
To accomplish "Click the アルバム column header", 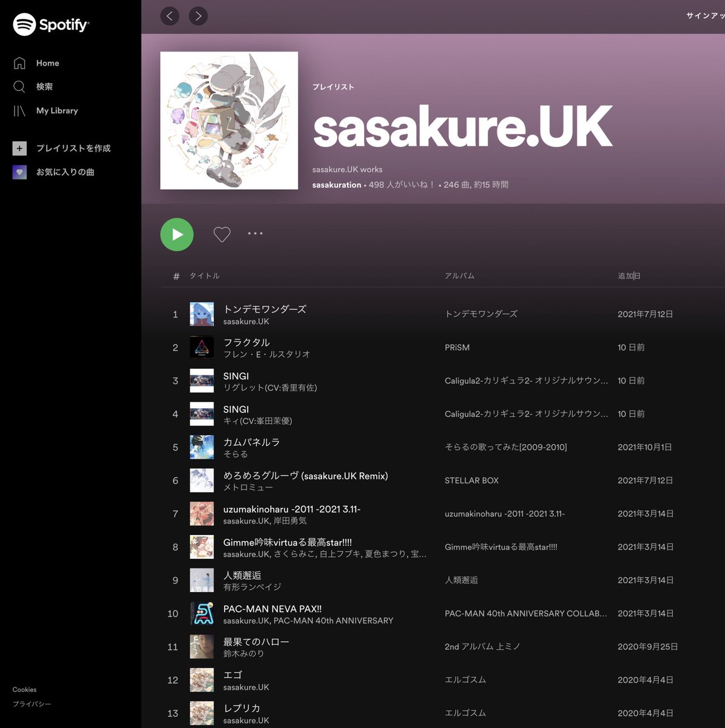I will tap(459, 276).
